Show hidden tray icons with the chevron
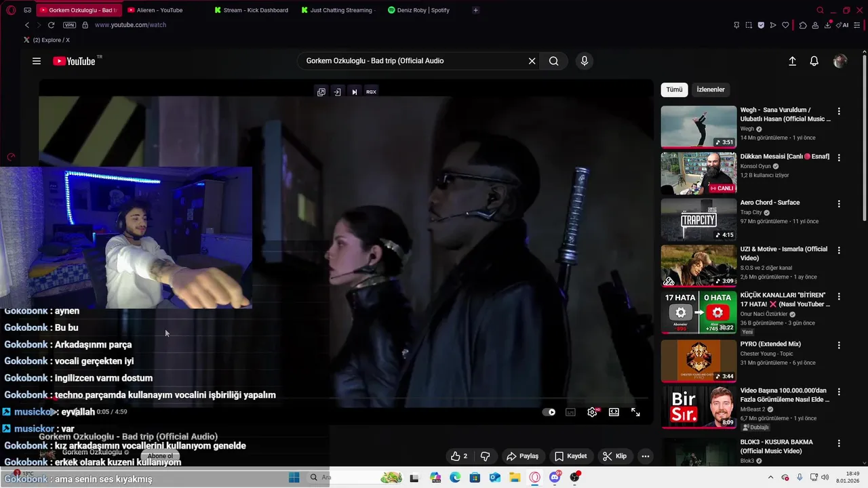The height and width of the screenshot is (488, 868). point(770,477)
